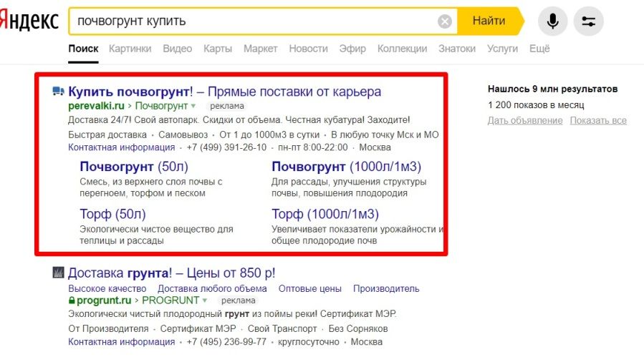The image size is (644, 357).
Task: Click the green padlock icon by progrunt.ru
Action: tap(72, 300)
